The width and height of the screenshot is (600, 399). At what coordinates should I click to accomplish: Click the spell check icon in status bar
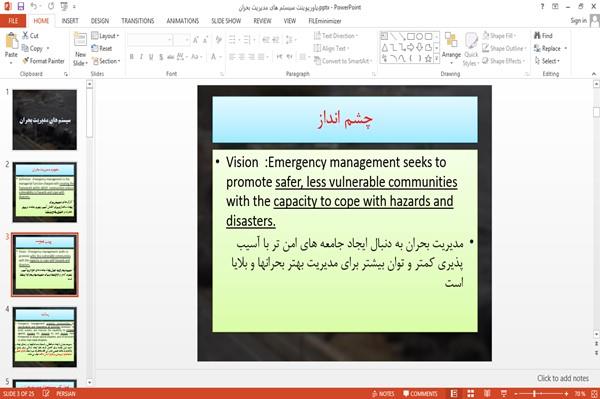click(46, 394)
